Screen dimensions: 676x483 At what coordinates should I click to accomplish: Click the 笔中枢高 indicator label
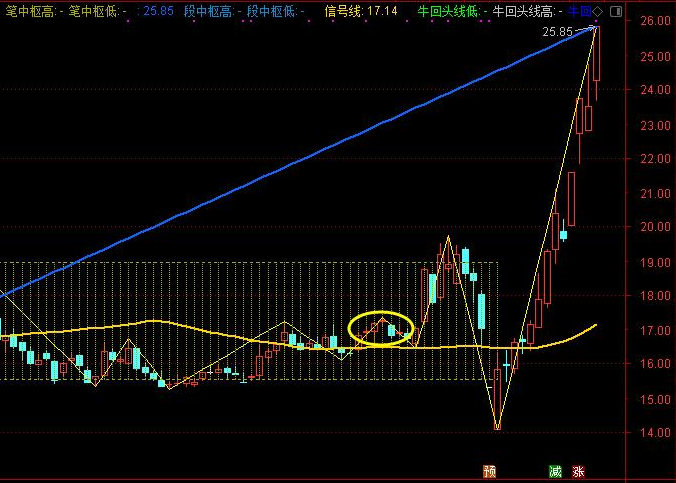point(34,11)
